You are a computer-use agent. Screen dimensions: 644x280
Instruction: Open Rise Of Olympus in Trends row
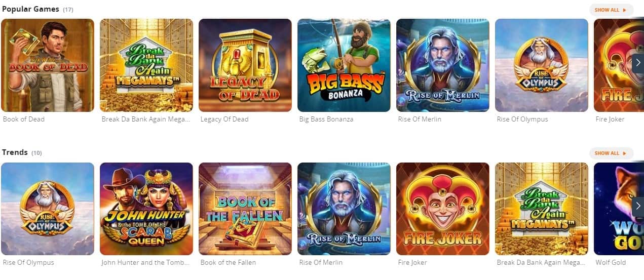coord(48,209)
